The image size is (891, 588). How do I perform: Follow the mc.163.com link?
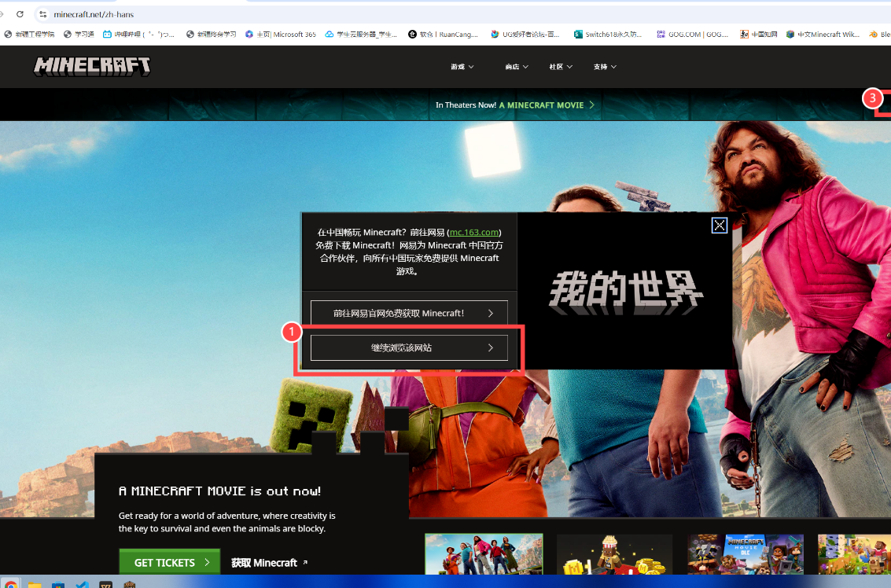[x=474, y=233]
